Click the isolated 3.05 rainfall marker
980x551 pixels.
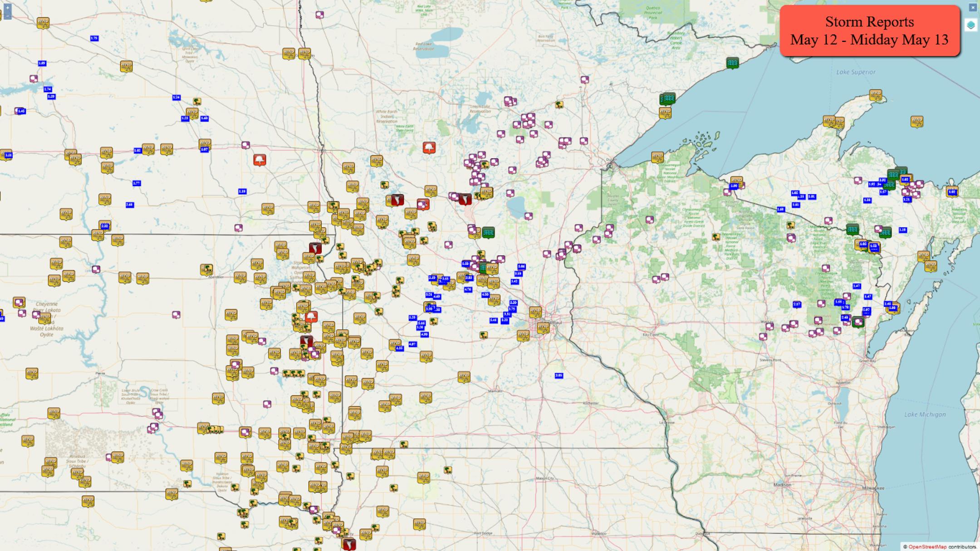[559, 376]
